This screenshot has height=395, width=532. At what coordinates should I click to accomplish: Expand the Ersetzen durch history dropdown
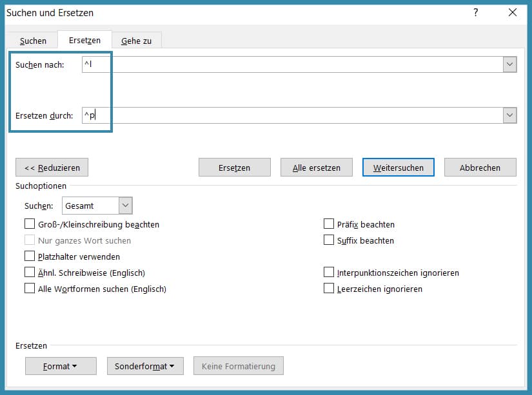click(509, 115)
